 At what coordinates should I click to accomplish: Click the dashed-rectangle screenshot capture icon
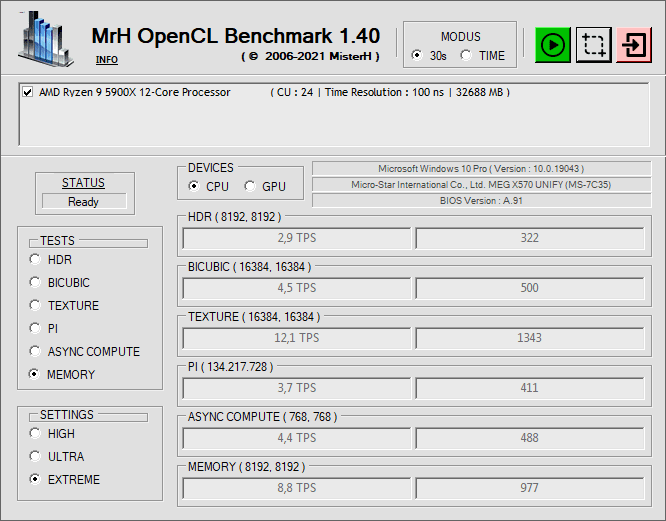(593, 45)
